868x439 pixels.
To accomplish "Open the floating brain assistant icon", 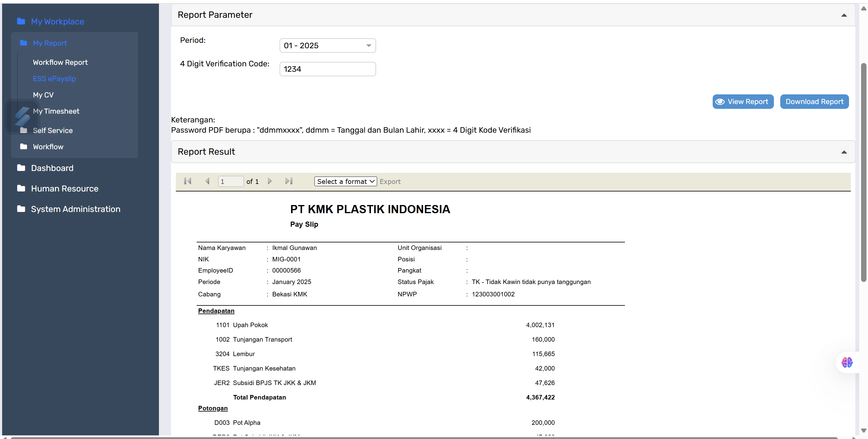I will (x=847, y=362).
